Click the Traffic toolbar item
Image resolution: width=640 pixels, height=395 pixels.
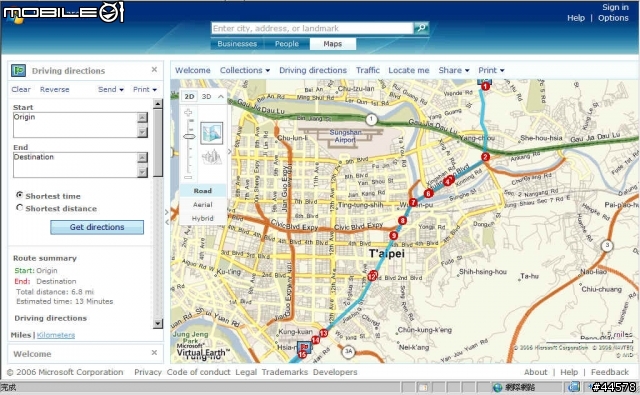367,70
